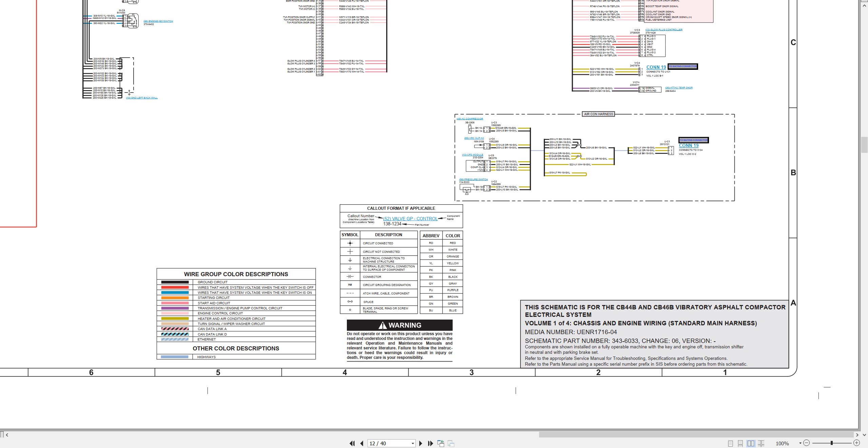Go to the previous page
The width and height of the screenshot is (868, 448).
[362, 443]
